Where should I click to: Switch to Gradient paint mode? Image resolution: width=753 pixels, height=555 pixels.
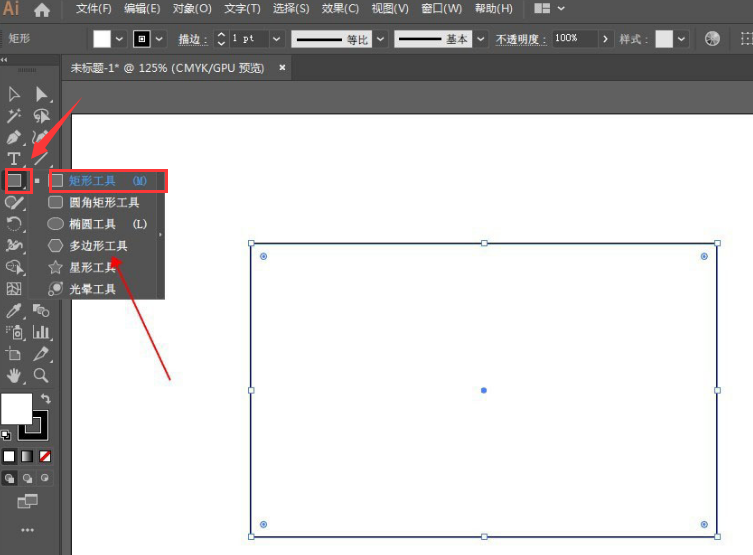(27, 456)
